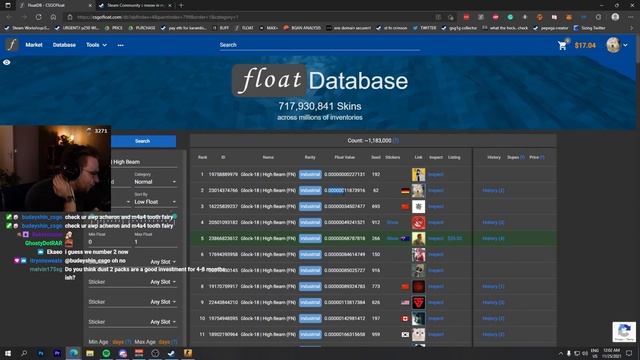Viewport: 640px width, 360px height.
Task: Open Steam from the taskbar
Action: click(171, 353)
